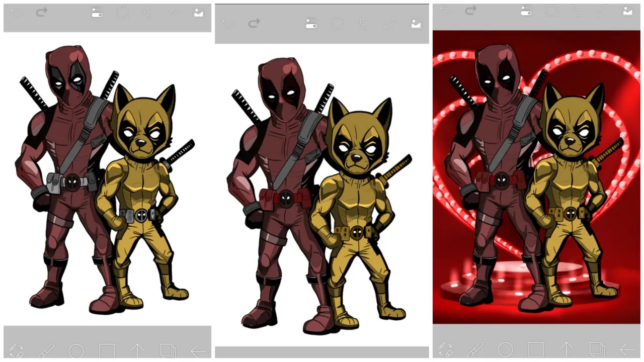Open image material icon in right panel
644x362 pixels.
(627, 10)
